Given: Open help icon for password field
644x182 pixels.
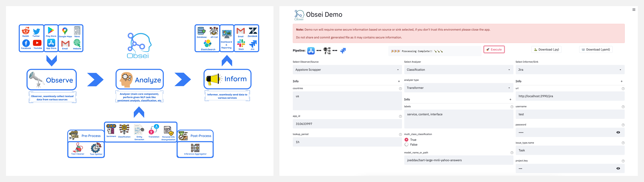Looking at the screenshot, I should coord(623,125).
